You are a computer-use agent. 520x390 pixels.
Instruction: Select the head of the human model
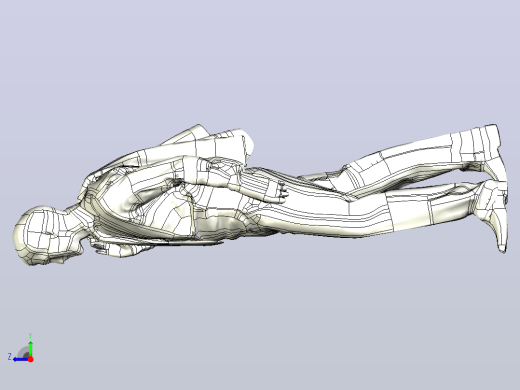45,235
